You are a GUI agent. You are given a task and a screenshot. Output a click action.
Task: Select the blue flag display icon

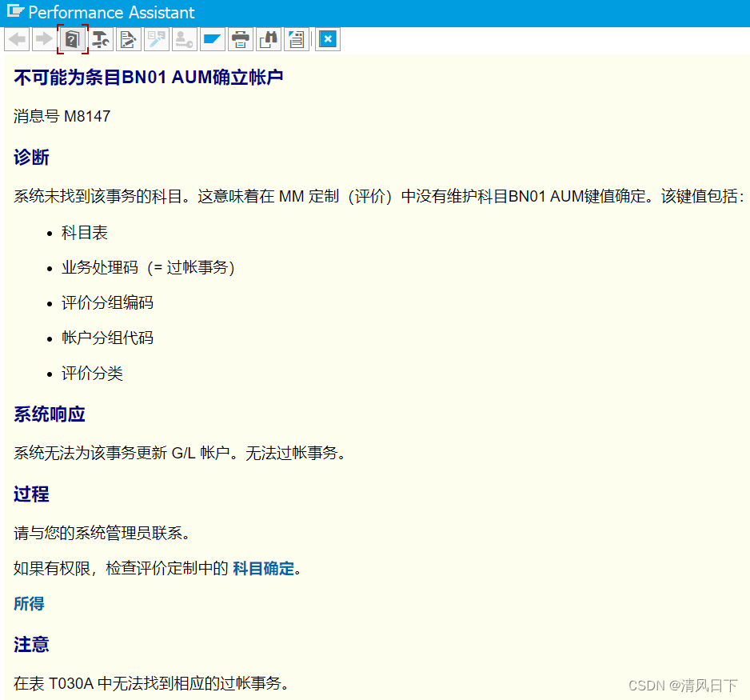(x=212, y=39)
